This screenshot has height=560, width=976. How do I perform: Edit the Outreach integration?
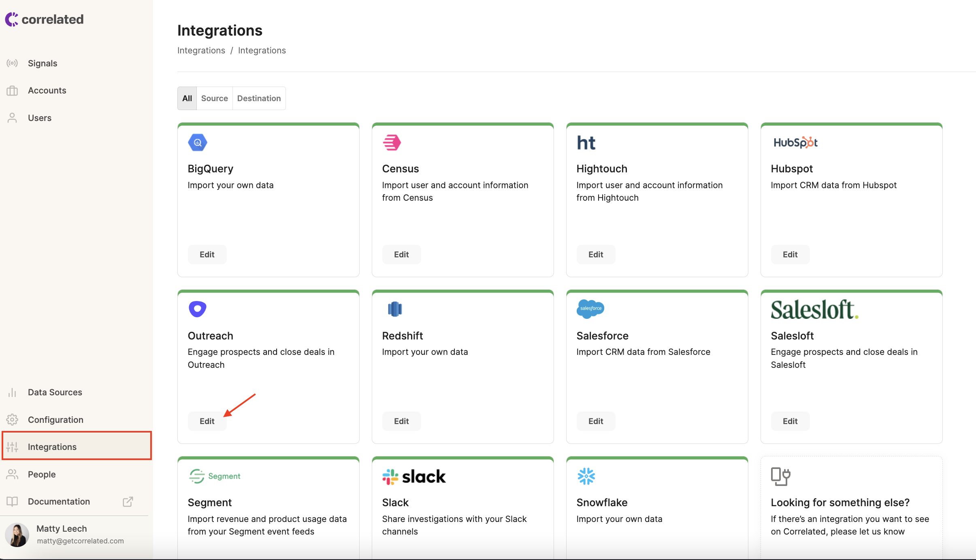(x=207, y=421)
